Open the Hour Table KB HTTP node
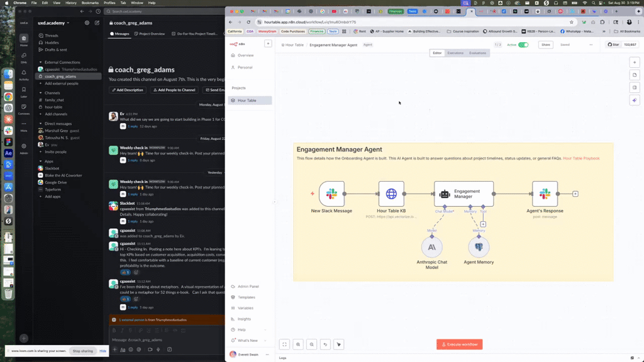The image size is (644, 362). point(391,194)
